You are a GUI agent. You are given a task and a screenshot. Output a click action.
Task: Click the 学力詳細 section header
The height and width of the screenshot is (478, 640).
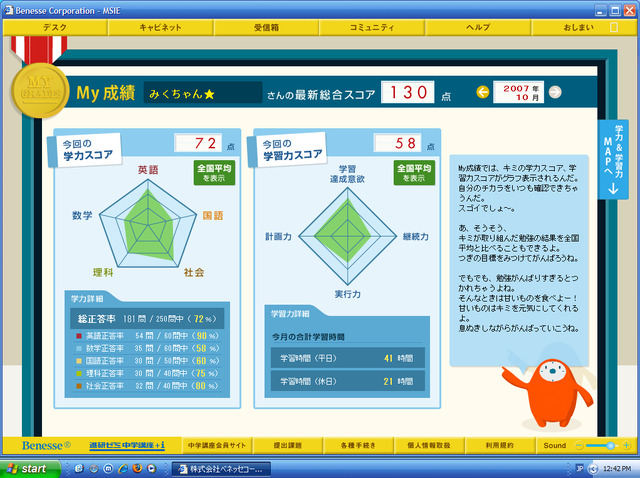(87, 298)
